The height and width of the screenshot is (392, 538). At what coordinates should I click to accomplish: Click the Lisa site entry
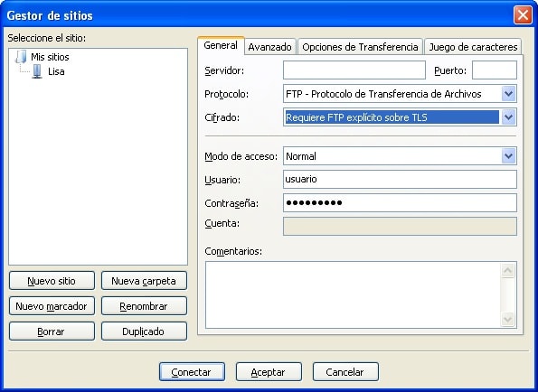[56, 71]
